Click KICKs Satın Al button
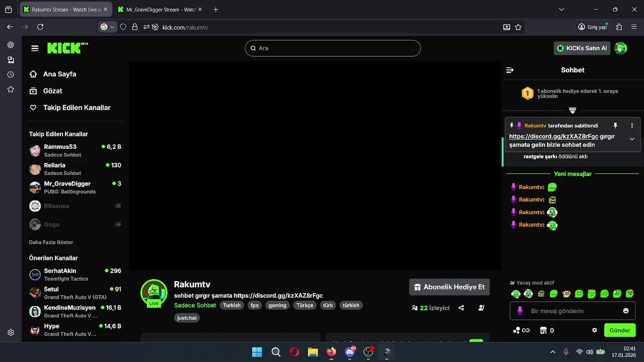Viewport: 644px width, 362px height. (583, 48)
